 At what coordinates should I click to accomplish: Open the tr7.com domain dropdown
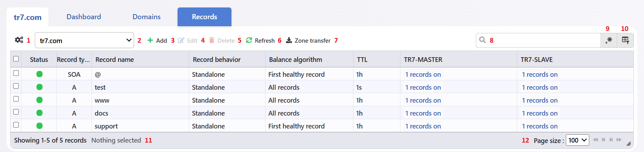tap(84, 40)
